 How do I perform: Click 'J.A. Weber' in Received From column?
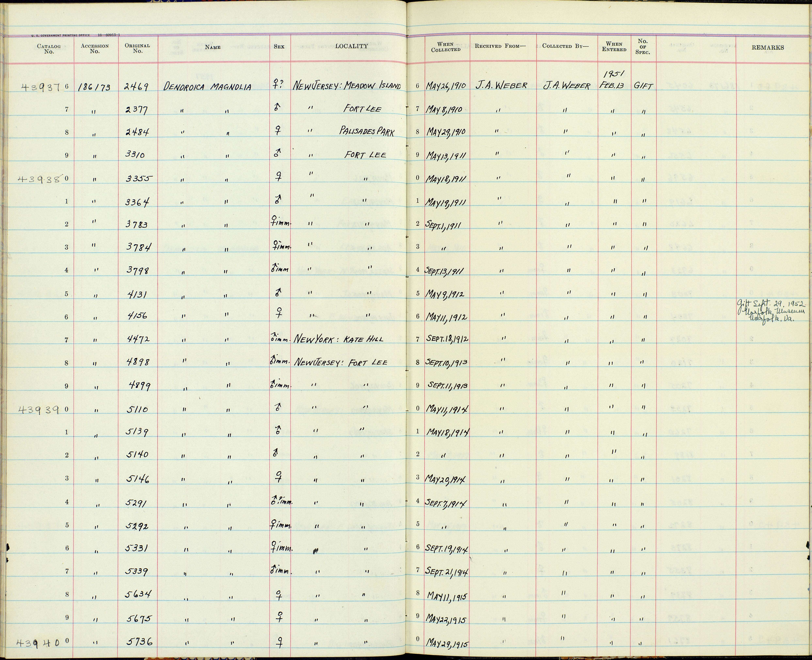tap(501, 86)
